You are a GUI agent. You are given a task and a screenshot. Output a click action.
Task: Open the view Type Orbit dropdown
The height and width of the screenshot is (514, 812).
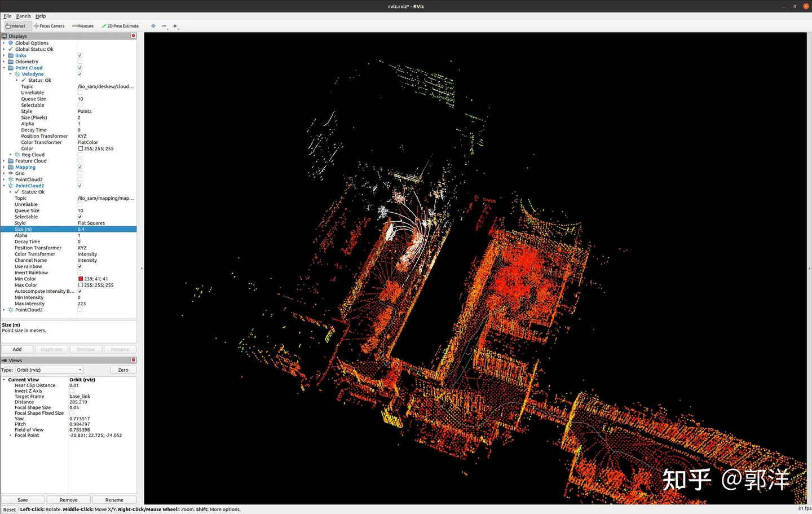click(x=49, y=370)
